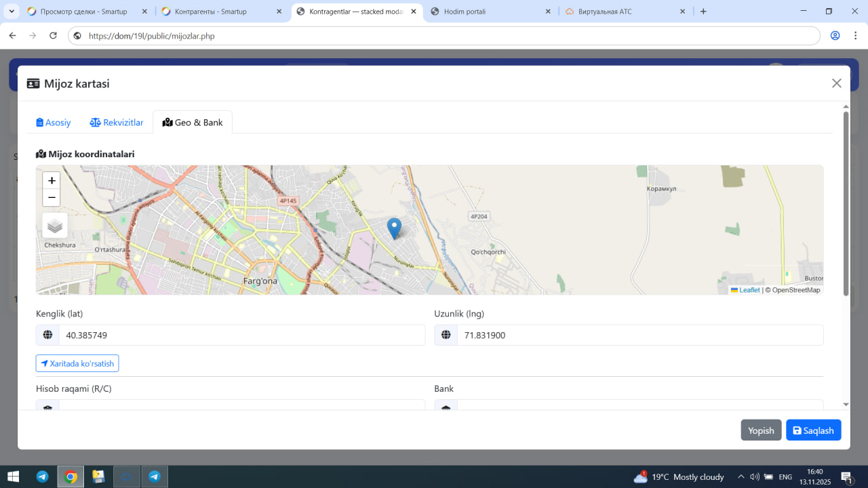This screenshot has height=488, width=868.
Task: Click the modal vertical scrollbar
Action: (846, 203)
